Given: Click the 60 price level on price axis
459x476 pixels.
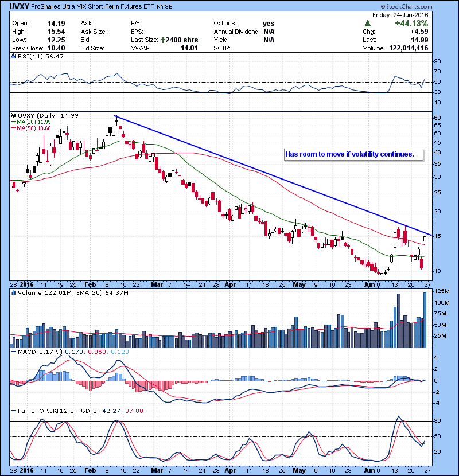Looking at the screenshot, I should 437,118.
